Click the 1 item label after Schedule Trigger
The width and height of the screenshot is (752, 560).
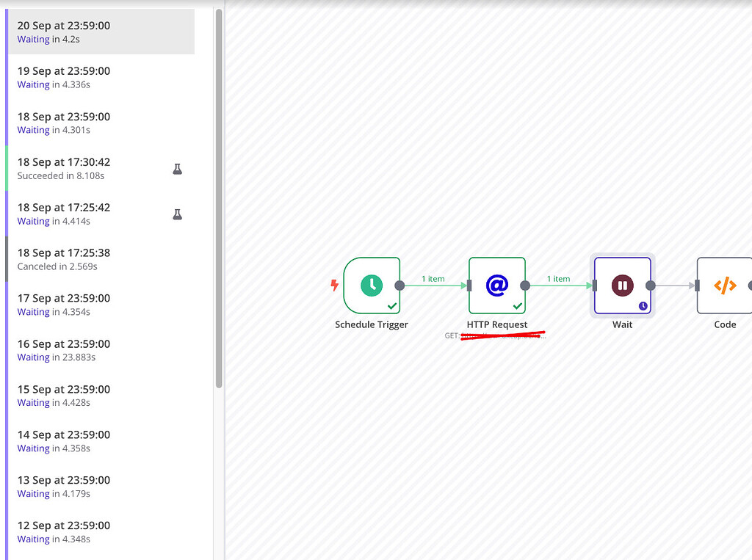(433, 278)
